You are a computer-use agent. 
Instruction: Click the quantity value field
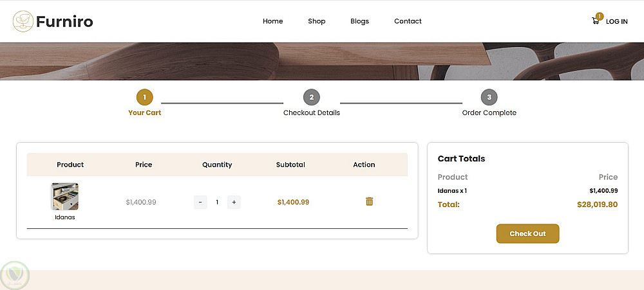click(217, 202)
